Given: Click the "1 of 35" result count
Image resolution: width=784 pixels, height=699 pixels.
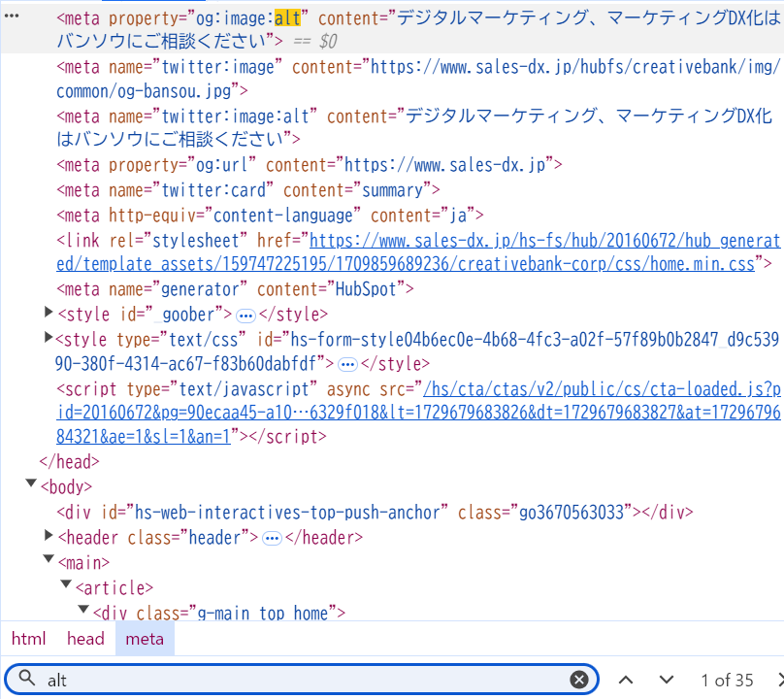Looking at the screenshot, I should pyautogui.click(x=727, y=681).
